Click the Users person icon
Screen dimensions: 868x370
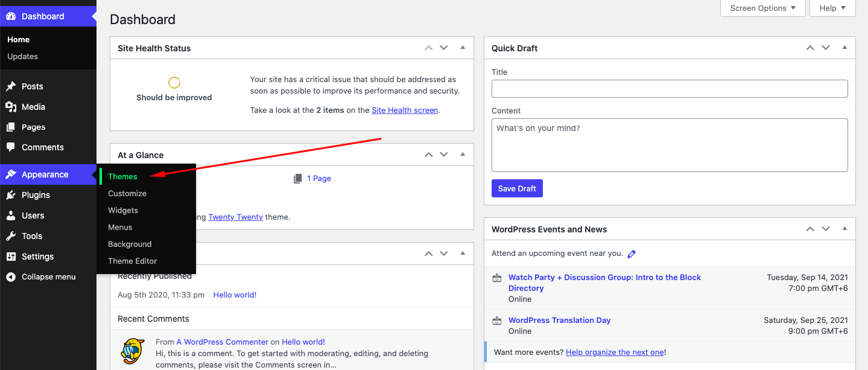tap(11, 215)
